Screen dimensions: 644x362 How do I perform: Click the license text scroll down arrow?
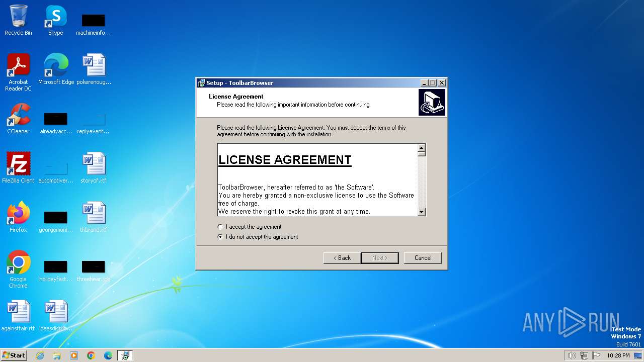(422, 212)
